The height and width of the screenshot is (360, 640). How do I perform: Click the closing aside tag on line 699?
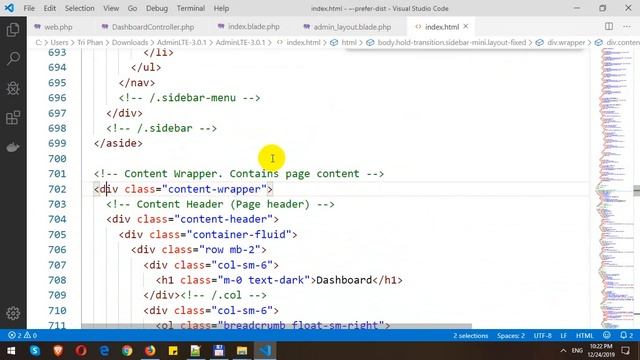click(118, 144)
